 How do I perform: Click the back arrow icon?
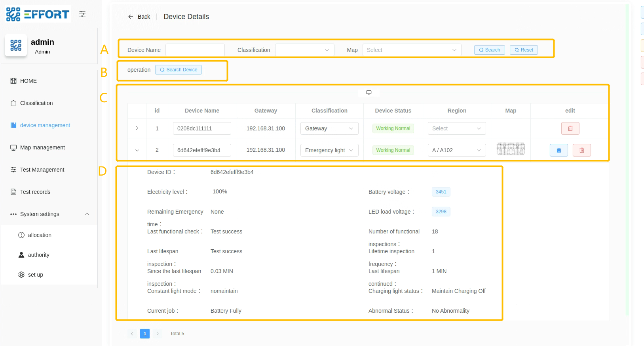click(x=131, y=17)
